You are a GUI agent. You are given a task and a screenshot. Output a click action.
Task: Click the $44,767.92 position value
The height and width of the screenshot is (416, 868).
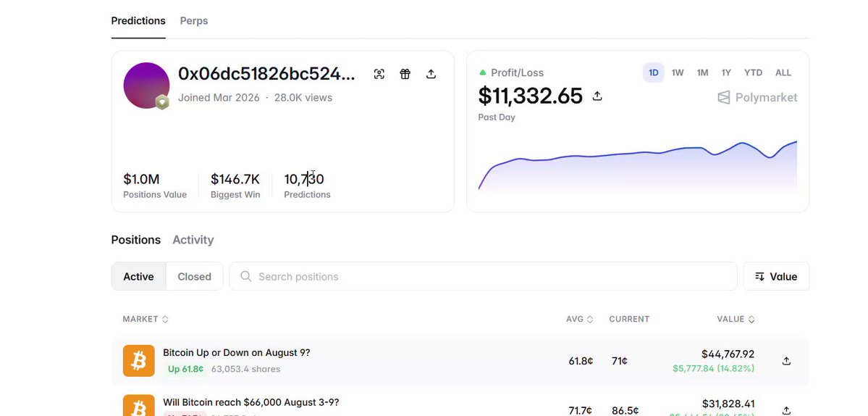[728, 354]
